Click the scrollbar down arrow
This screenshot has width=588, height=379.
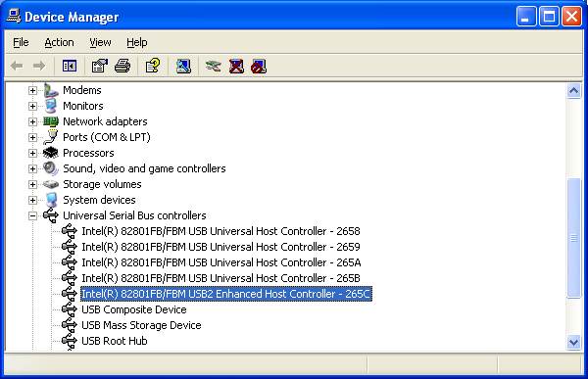tap(573, 342)
